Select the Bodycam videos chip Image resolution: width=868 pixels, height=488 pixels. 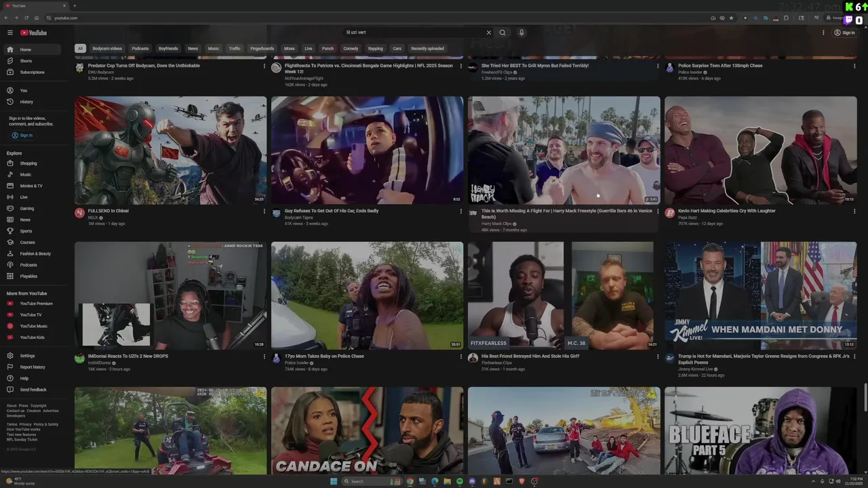point(107,49)
